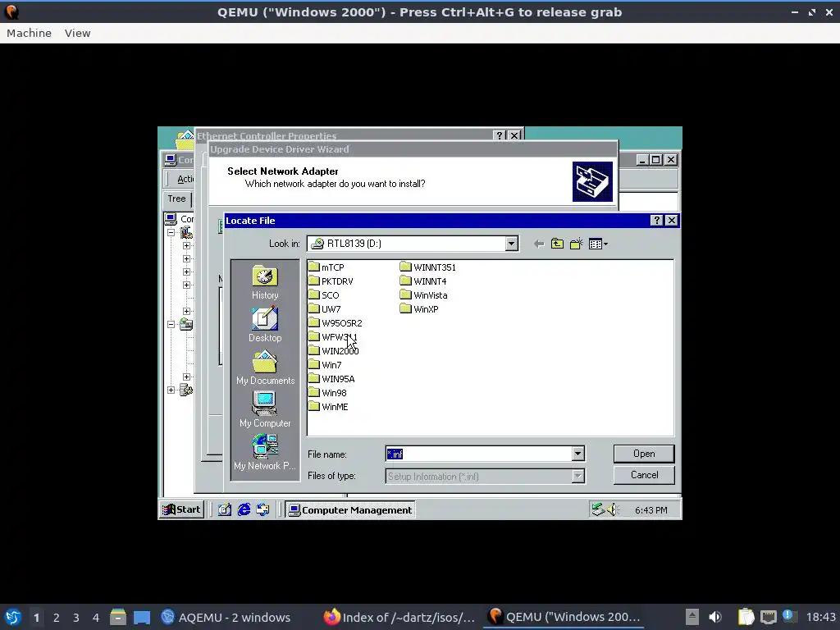Switch to the Tree tab in Computer Management
This screenshot has height=630, width=840.
177,199
